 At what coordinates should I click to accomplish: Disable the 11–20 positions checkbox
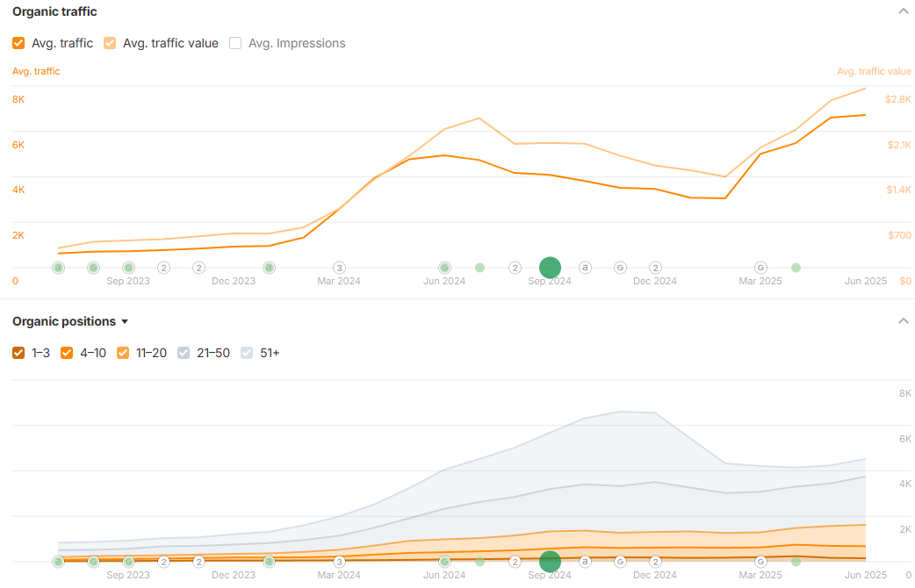123,353
